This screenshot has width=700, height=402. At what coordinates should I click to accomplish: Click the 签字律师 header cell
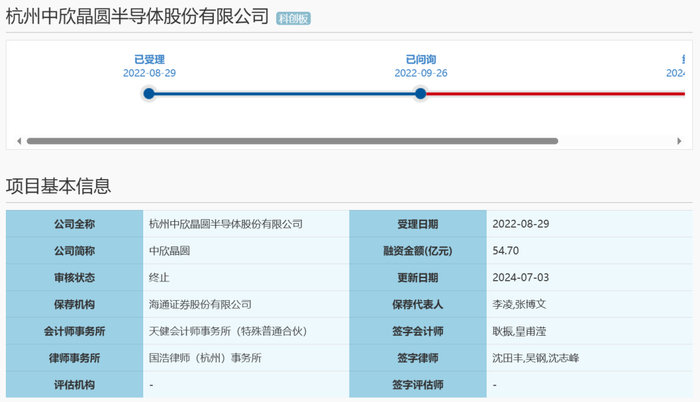[418, 358]
